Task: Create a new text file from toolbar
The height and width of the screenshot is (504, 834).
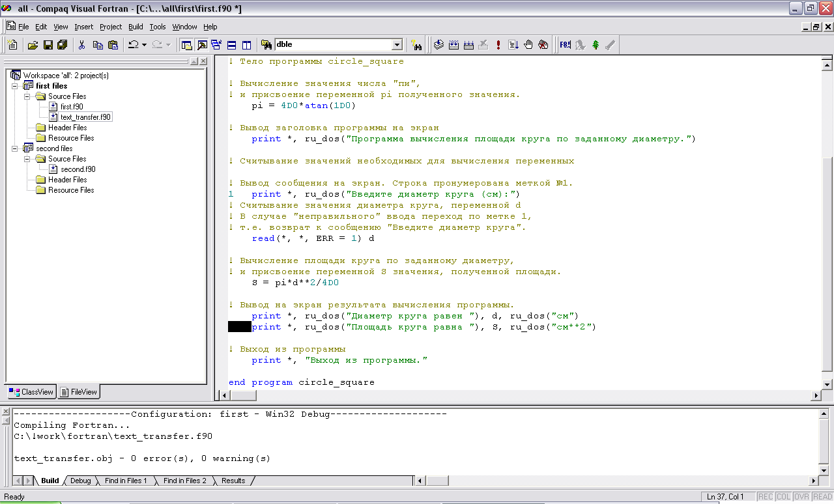Action: 12,45
